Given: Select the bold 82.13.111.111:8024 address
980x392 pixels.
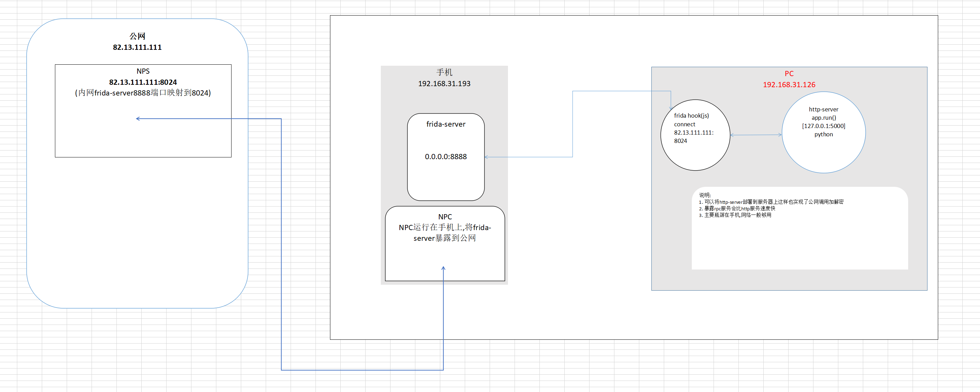Looking at the screenshot, I should pyautogui.click(x=143, y=82).
